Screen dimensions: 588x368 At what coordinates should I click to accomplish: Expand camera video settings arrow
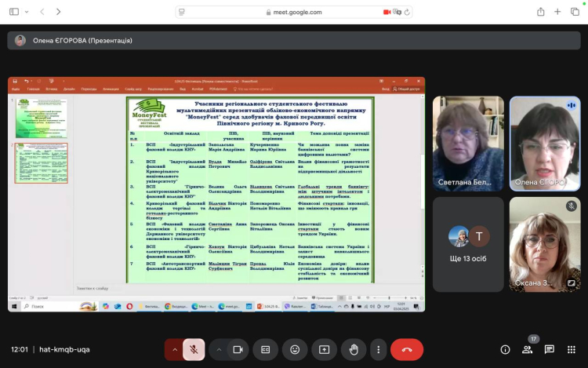tap(219, 349)
